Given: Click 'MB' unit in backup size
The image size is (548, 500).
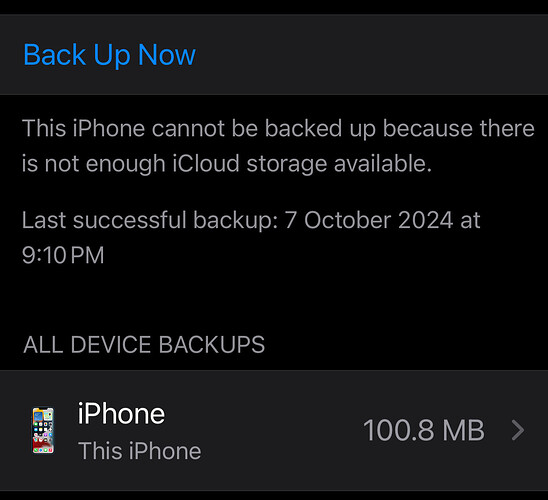Looking at the screenshot, I should coord(463,430).
